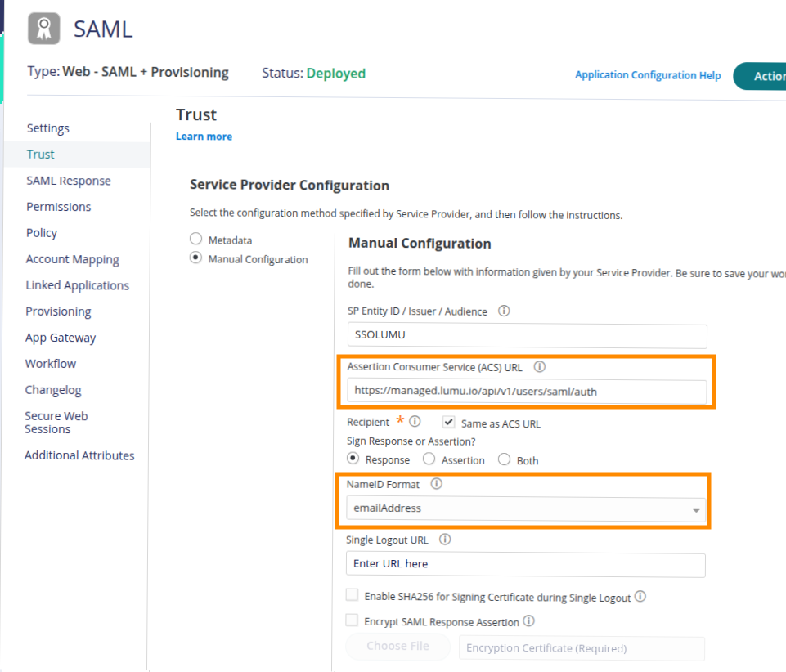
Task: Go to Account Mapping section
Action: (72, 259)
